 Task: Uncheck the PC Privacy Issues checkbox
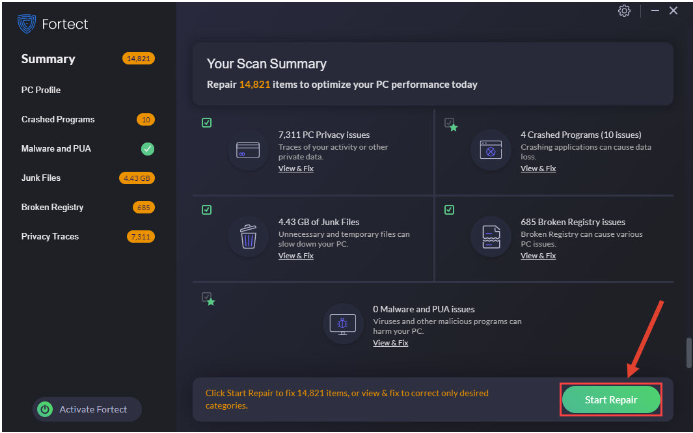[x=206, y=123]
